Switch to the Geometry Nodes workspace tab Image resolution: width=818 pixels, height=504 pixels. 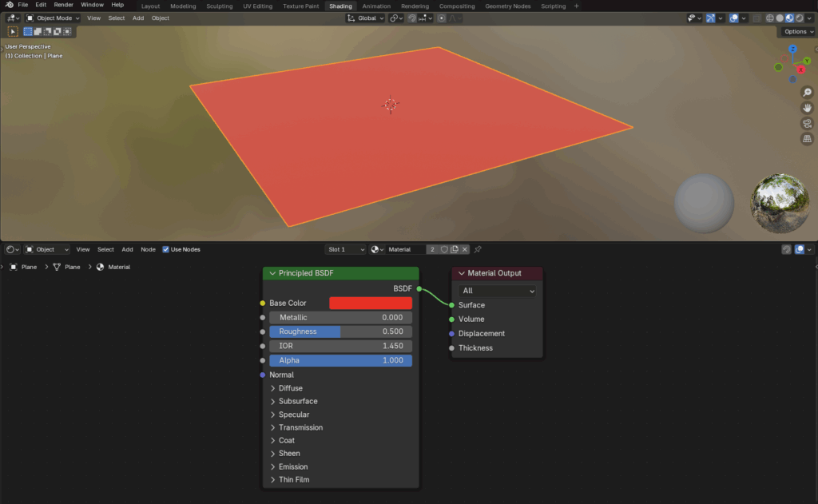[507, 6]
